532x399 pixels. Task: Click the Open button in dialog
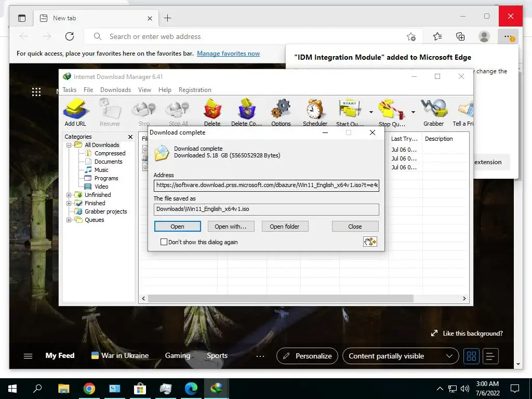pyautogui.click(x=178, y=227)
